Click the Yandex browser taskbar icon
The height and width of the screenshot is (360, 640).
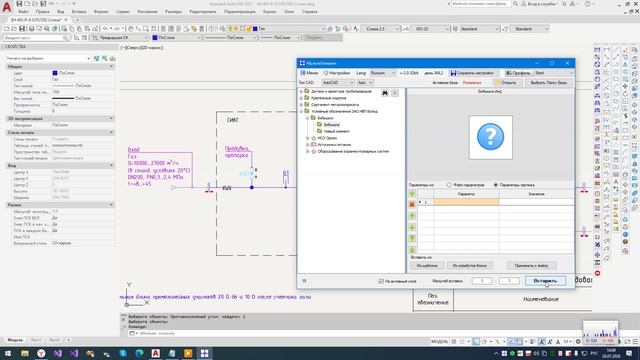click(41, 353)
